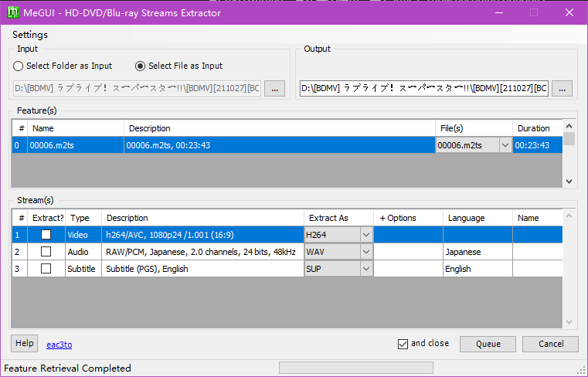
Task: Click the Output path text field
Action: click(423, 89)
